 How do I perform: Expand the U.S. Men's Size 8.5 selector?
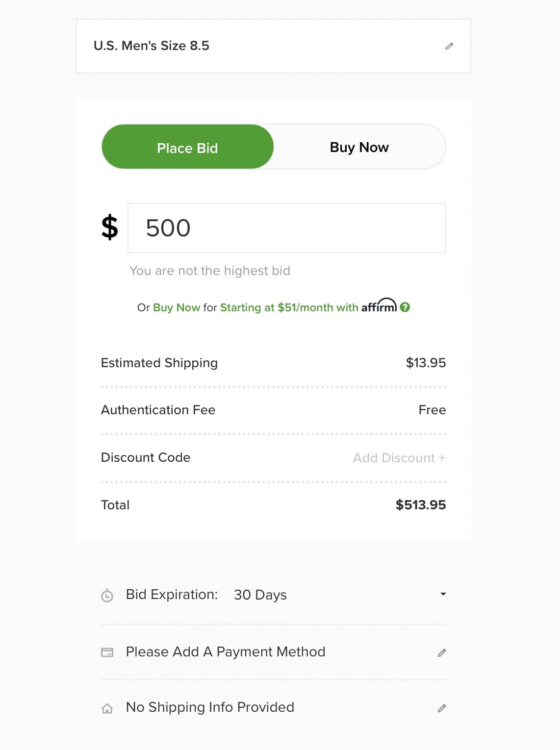(152, 46)
